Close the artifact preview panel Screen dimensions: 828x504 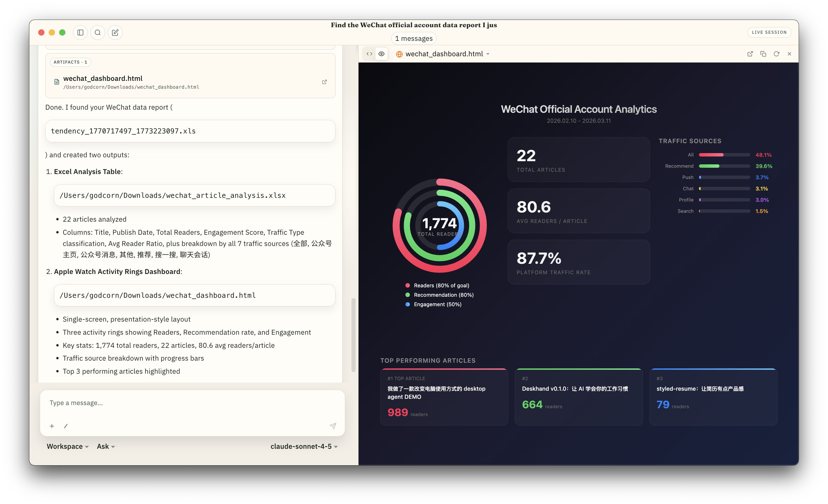coord(789,54)
